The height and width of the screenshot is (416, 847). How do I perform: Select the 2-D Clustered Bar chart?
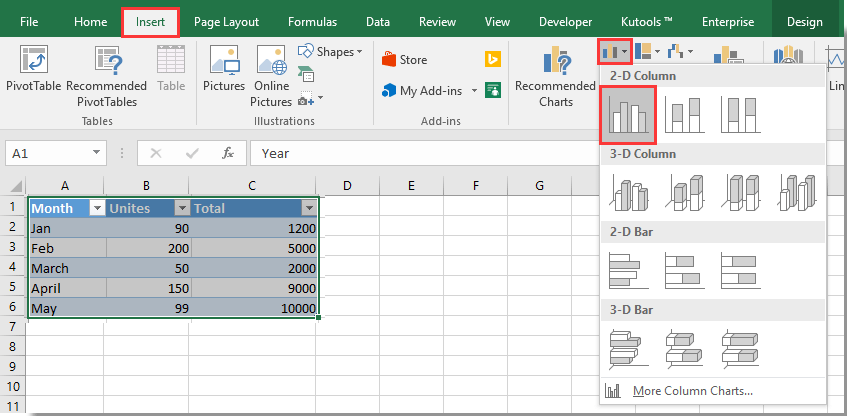tap(628, 270)
